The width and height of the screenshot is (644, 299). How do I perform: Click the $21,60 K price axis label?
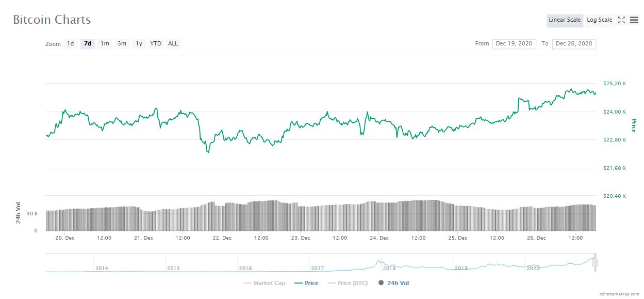[x=615, y=168]
